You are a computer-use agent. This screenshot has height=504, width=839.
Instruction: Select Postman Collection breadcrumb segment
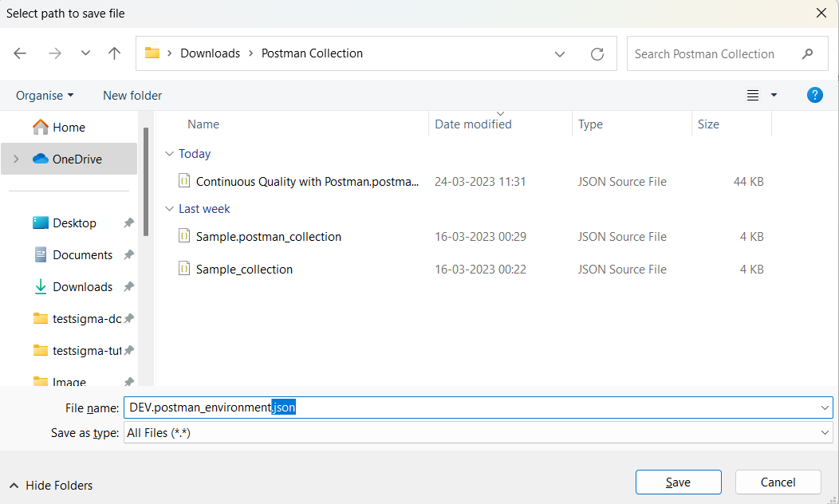coord(312,53)
